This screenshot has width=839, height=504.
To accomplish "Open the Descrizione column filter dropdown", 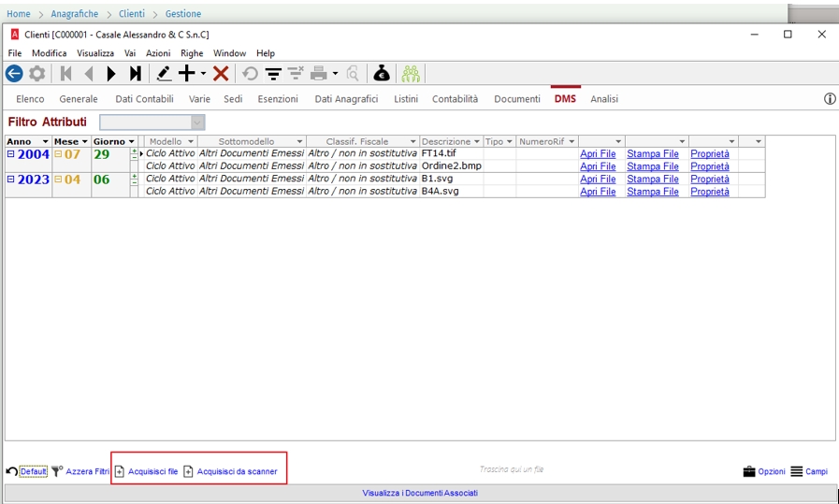I will pyautogui.click(x=477, y=142).
